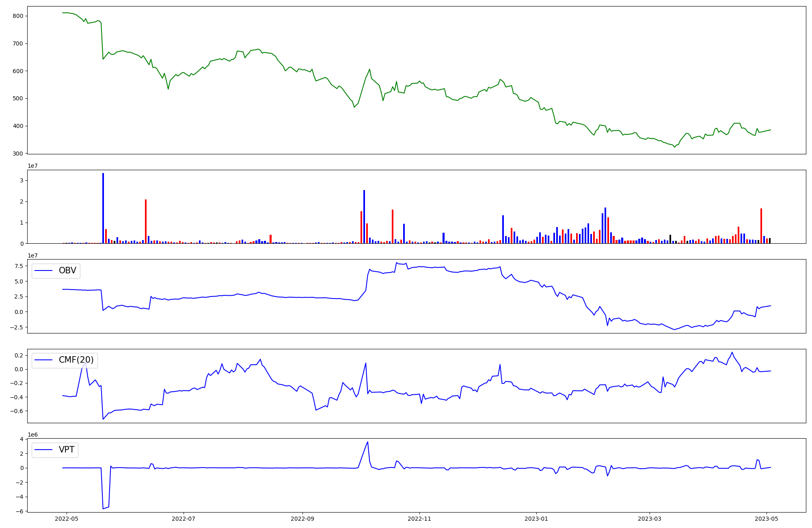Click the OBV legend label

click(67, 270)
